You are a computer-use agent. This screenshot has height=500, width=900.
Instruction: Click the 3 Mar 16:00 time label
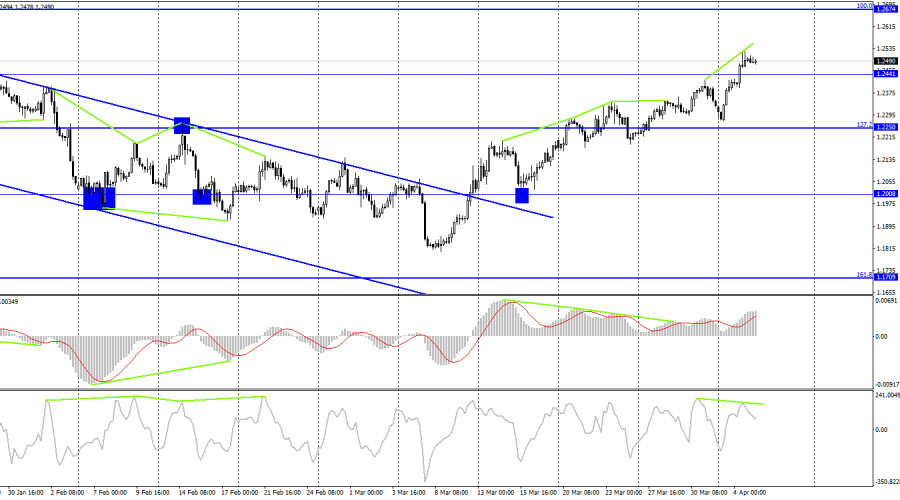[x=409, y=493]
